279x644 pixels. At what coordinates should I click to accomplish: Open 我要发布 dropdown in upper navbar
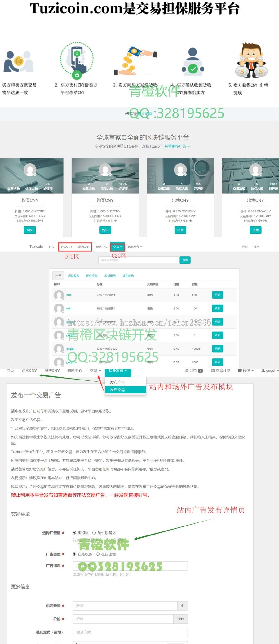point(135,247)
